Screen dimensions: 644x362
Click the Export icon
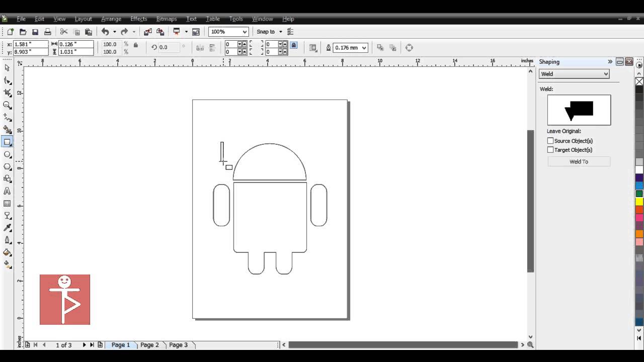click(160, 32)
